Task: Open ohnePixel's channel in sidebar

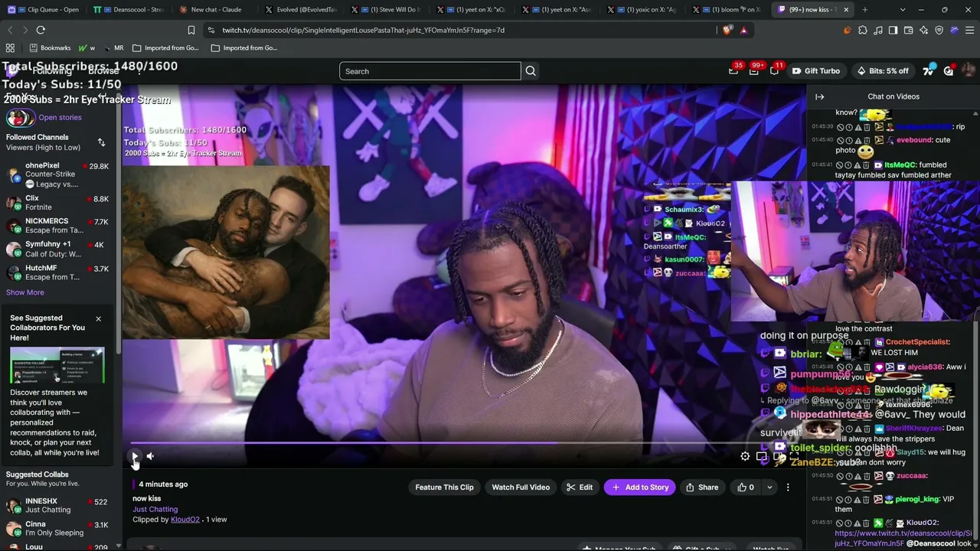Action: click(58, 174)
